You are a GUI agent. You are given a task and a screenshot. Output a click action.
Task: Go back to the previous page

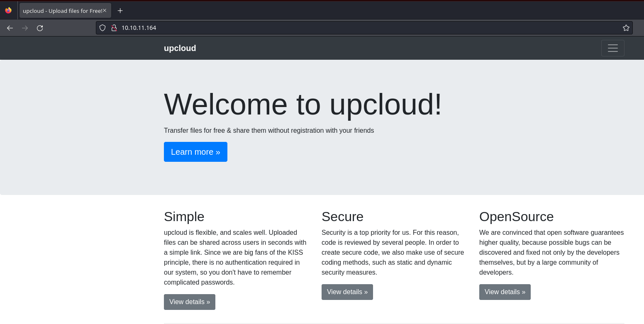pyautogui.click(x=10, y=28)
